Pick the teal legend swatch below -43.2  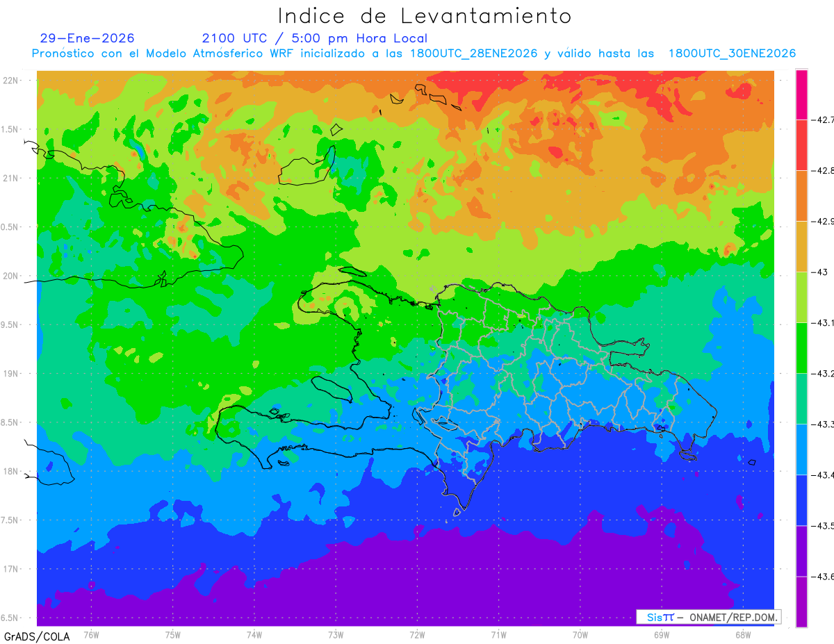tap(801, 398)
